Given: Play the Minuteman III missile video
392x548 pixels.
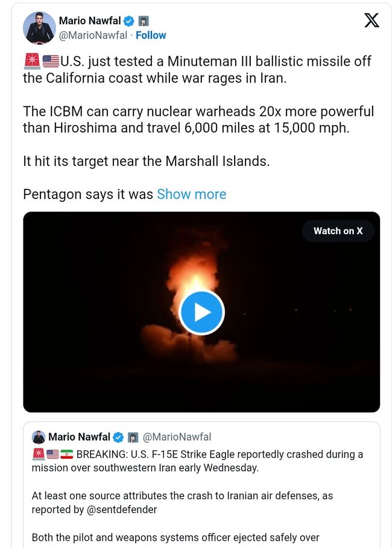Looking at the screenshot, I should [x=201, y=312].
